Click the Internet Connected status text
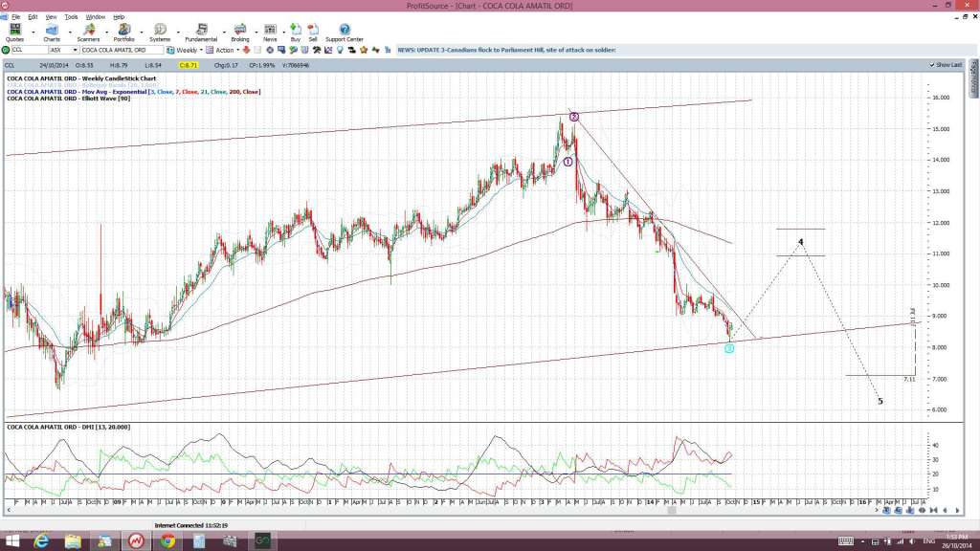Image resolution: width=980 pixels, height=551 pixels. click(191, 525)
